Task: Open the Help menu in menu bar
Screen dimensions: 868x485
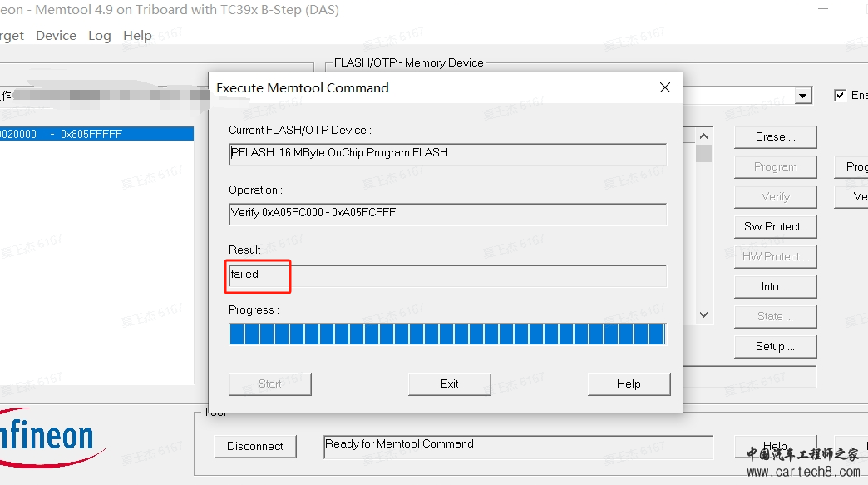Action: tap(137, 36)
